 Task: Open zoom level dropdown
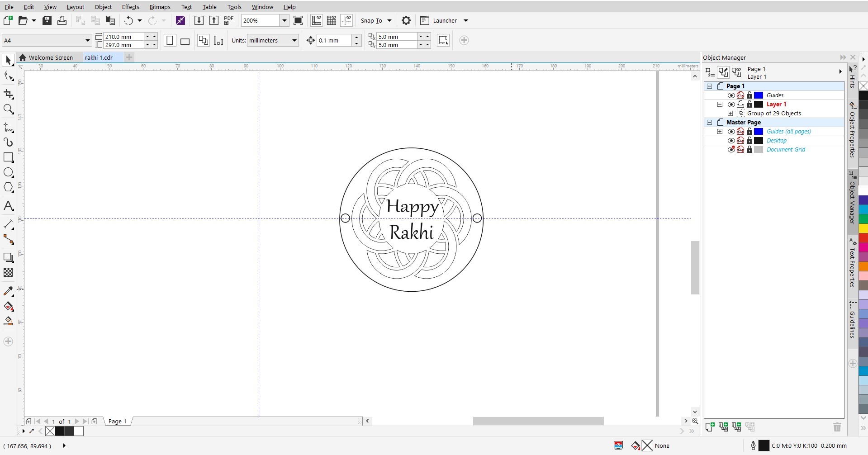coord(284,20)
